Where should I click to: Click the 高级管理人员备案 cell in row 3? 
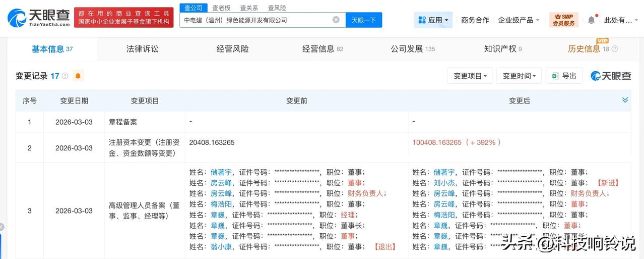(x=144, y=211)
